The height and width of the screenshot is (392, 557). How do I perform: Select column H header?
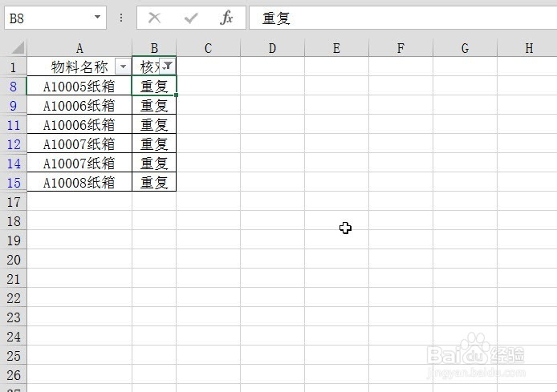click(527, 48)
